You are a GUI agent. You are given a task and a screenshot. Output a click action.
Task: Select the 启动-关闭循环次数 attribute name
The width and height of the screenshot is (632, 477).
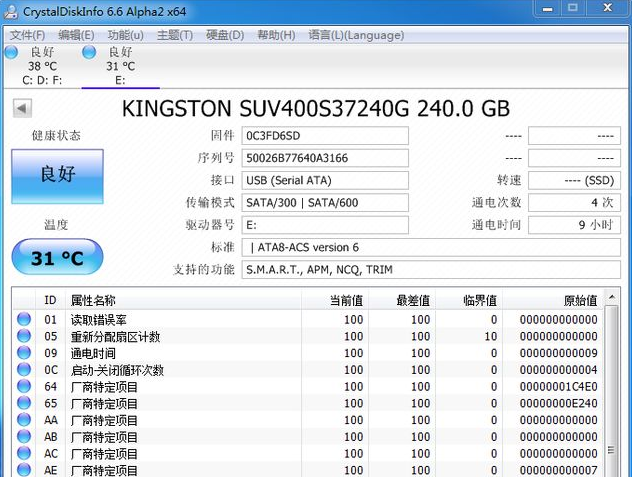[x=117, y=370]
